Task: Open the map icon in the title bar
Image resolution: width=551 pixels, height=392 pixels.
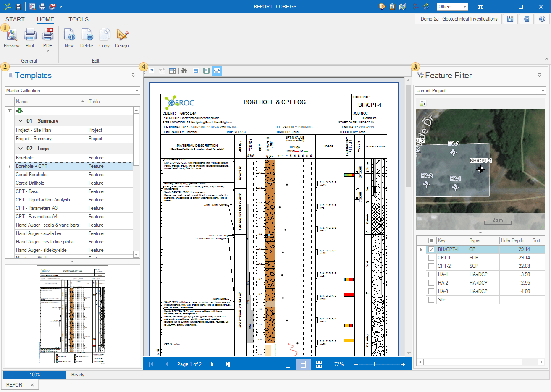Action: [402, 7]
